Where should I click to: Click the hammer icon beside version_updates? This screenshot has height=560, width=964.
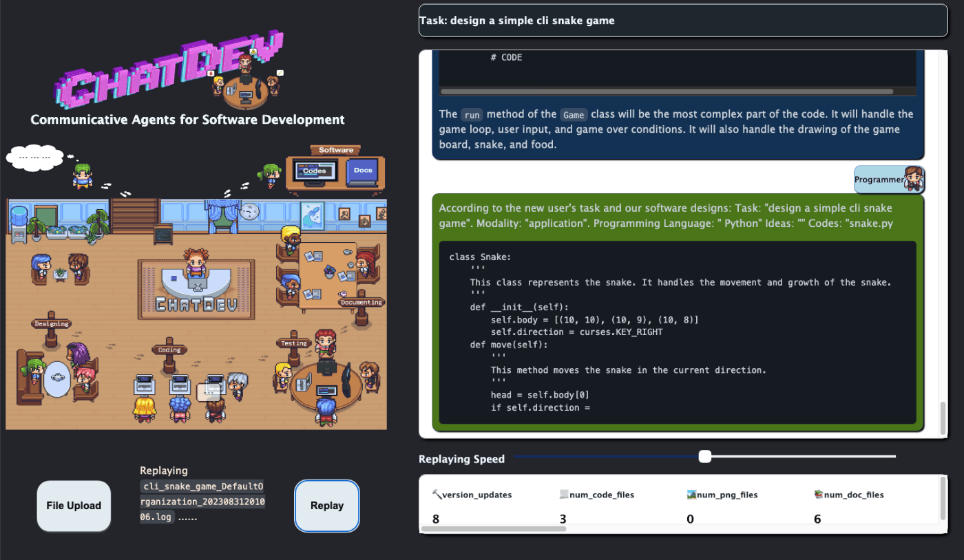coord(437,495)
